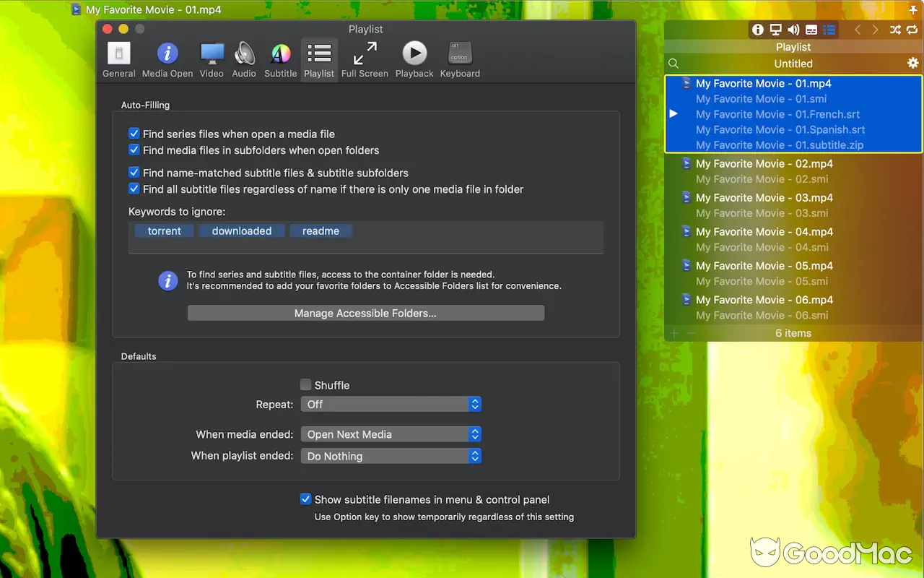
Task: Open the Repeat dropdown set to Off
Action: (391, 405)
